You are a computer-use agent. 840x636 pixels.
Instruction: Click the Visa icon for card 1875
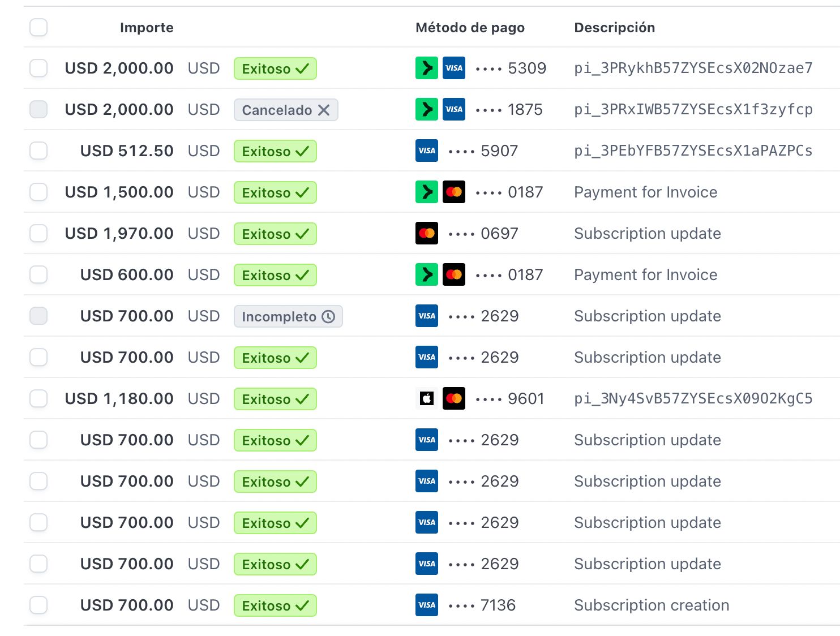453,109
